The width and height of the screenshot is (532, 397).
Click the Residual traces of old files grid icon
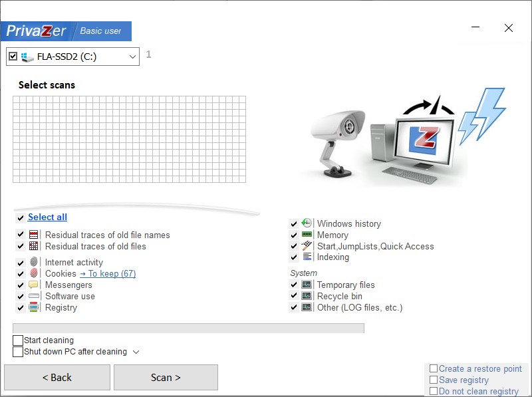(x=34, y=245)
